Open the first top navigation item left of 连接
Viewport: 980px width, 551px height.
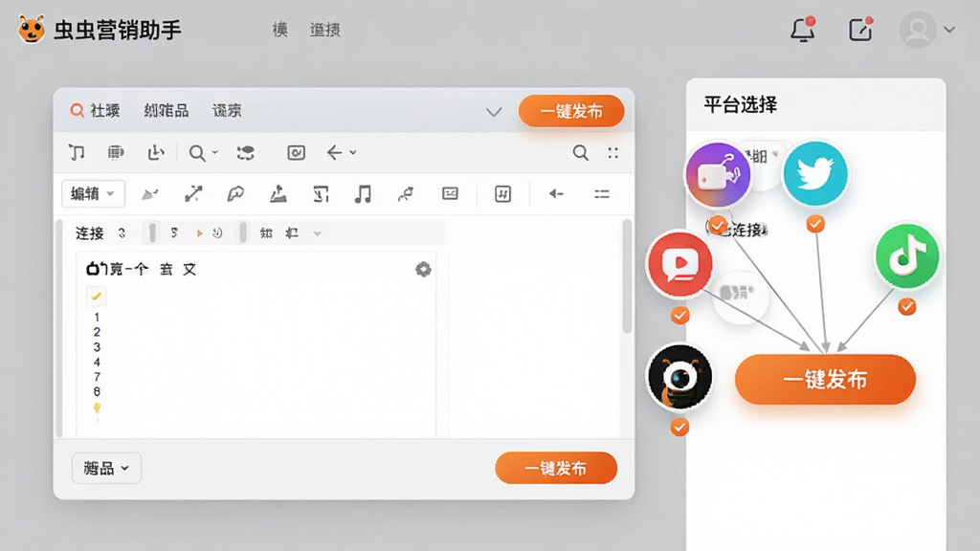(x=280, y=30)
